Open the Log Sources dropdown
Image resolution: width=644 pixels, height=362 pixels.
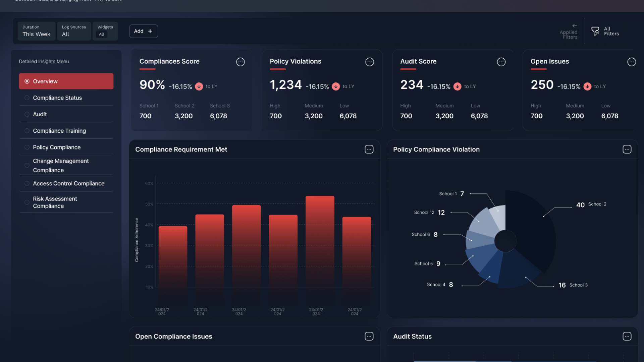coord(74,31)
